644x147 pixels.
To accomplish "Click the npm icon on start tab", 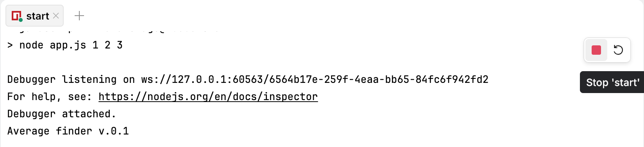I will [x=16, y=16].
